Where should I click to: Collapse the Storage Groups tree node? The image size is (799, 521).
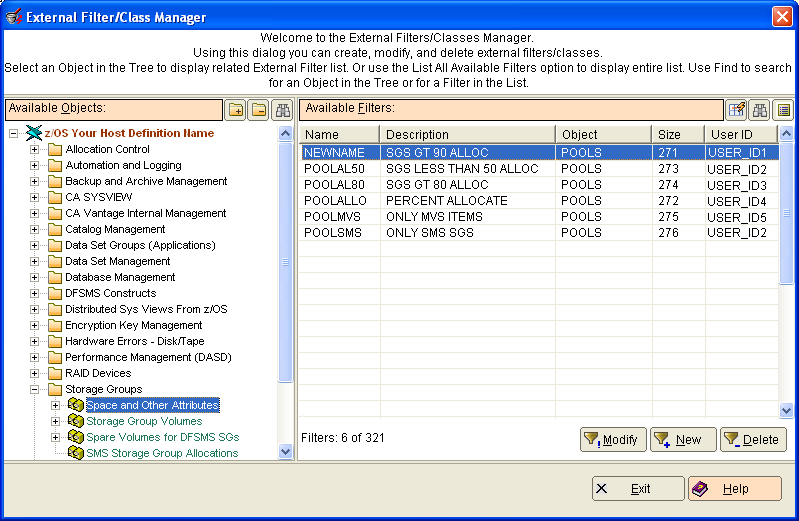pos(35,389)
